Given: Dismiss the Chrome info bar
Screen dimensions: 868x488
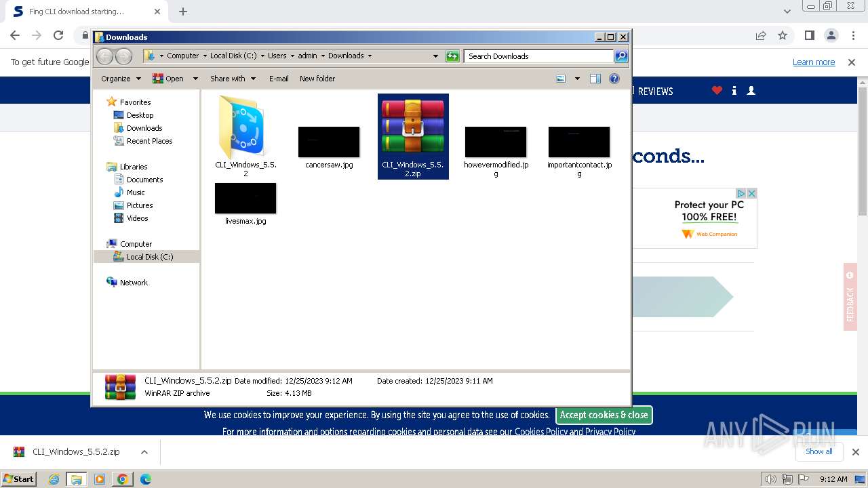Looking at the screenshot, I should click(x=852, y=62).
